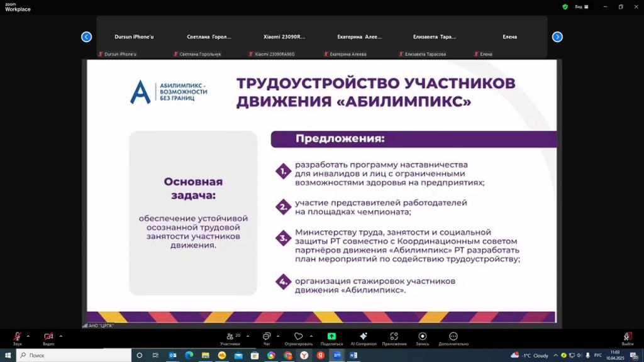Open the Участники participants panel
The image size is (644, 362).
point(230,338)
